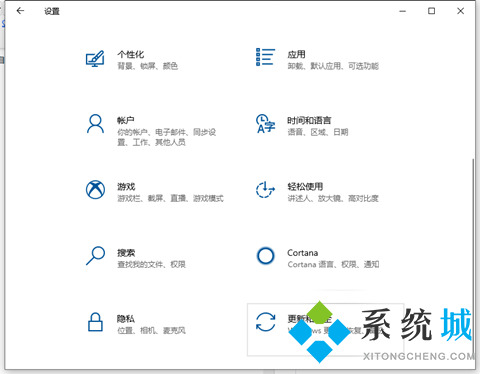The width and height of the screenshot is (480, 374).
Task: Open the 隐私 privacy lock icon
Action: coord(95,322)
